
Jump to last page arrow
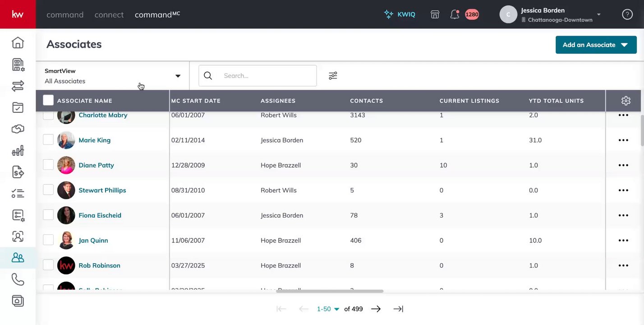click(x=398, y=309)
